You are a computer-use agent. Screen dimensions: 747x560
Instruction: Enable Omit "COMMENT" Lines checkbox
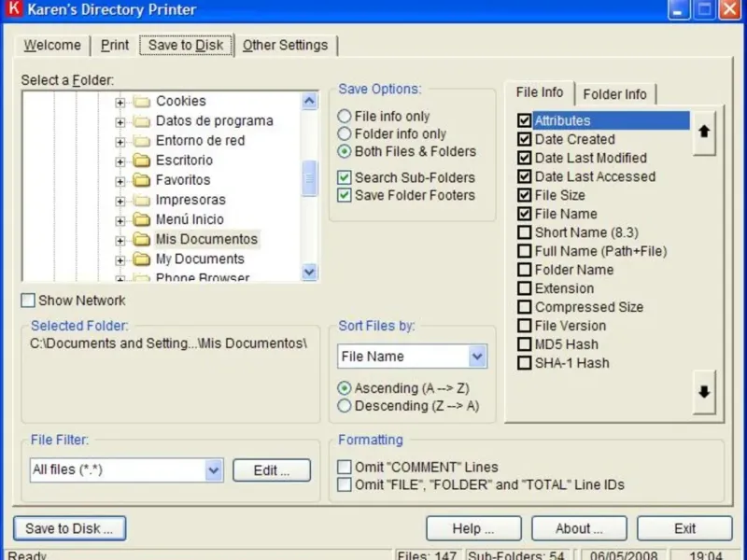pyautogui.click(x=344, y=468)
